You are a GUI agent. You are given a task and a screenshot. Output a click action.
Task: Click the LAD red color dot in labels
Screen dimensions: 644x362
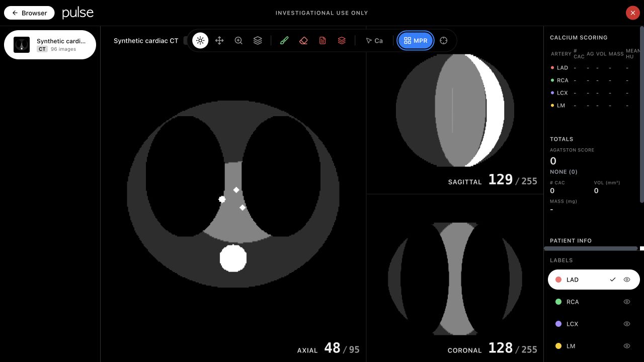(558, 280)
